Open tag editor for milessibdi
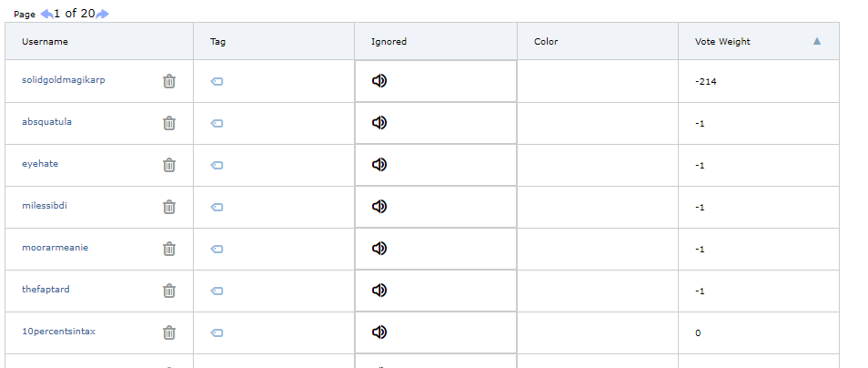 [x=217, y=208]
